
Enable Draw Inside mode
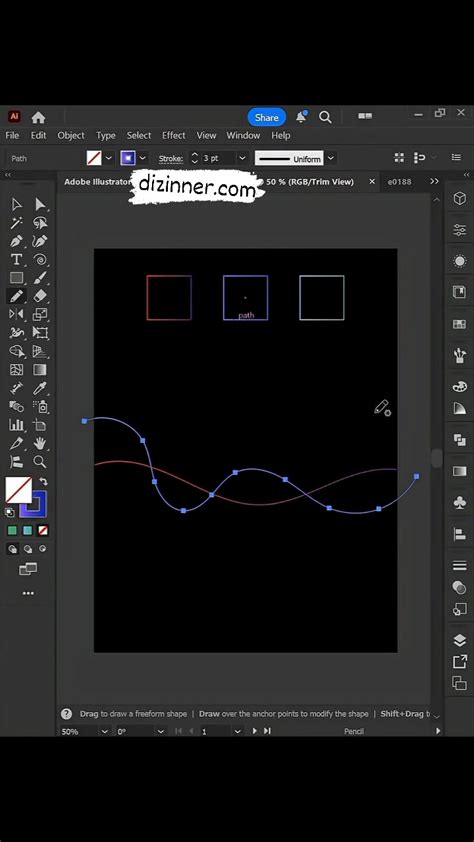tap(42, 549)
